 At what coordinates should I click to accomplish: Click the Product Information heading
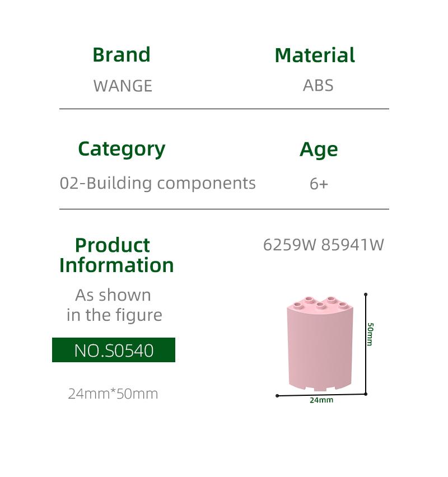tap(116, 255)
